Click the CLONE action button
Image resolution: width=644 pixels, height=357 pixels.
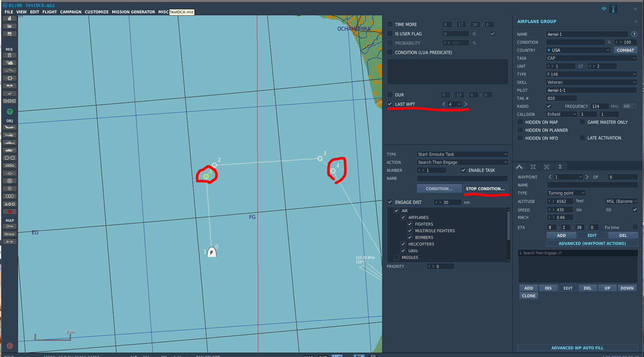tap(528, 296)
